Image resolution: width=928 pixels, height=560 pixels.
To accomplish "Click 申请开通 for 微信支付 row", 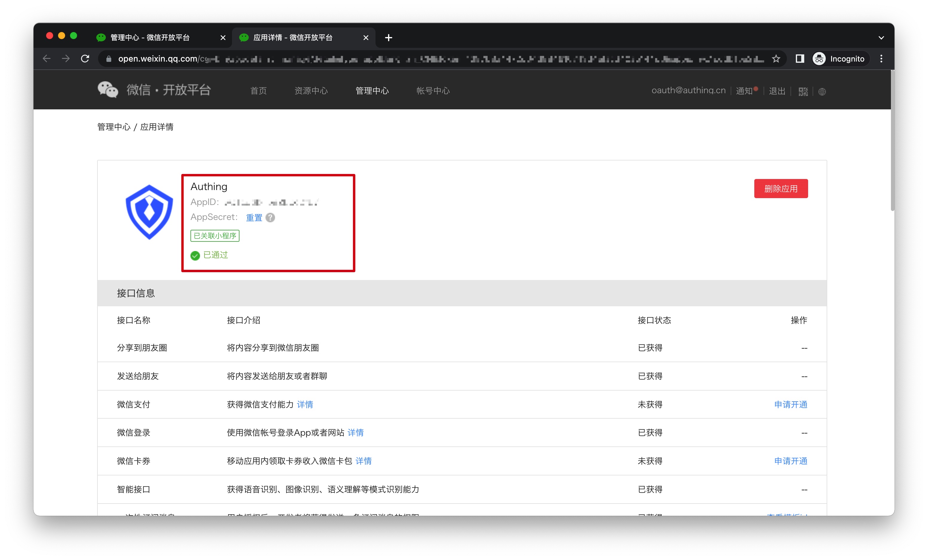I will click(790, 404).
